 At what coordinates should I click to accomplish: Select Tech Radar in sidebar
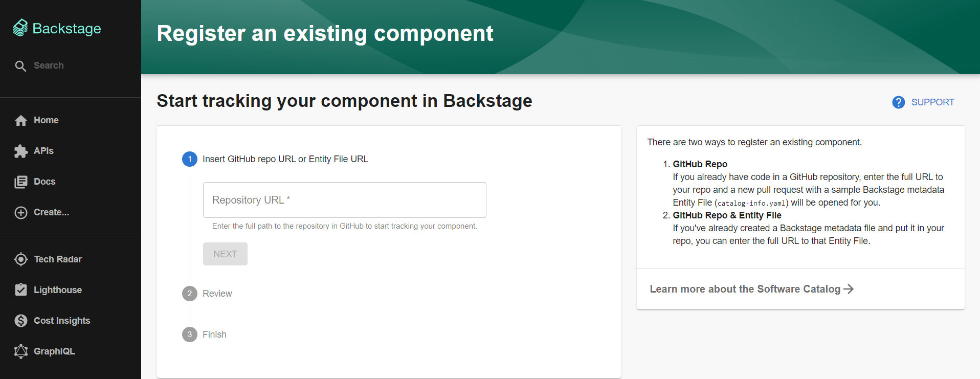[x=57, y=259]
